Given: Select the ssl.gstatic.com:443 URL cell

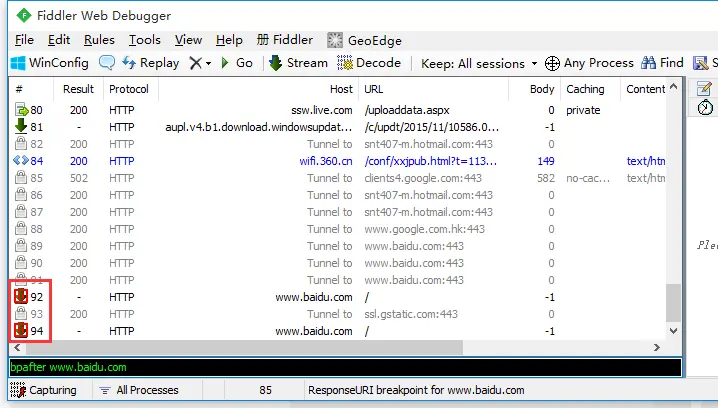Looking at the screenshot, I should [411, 314].
